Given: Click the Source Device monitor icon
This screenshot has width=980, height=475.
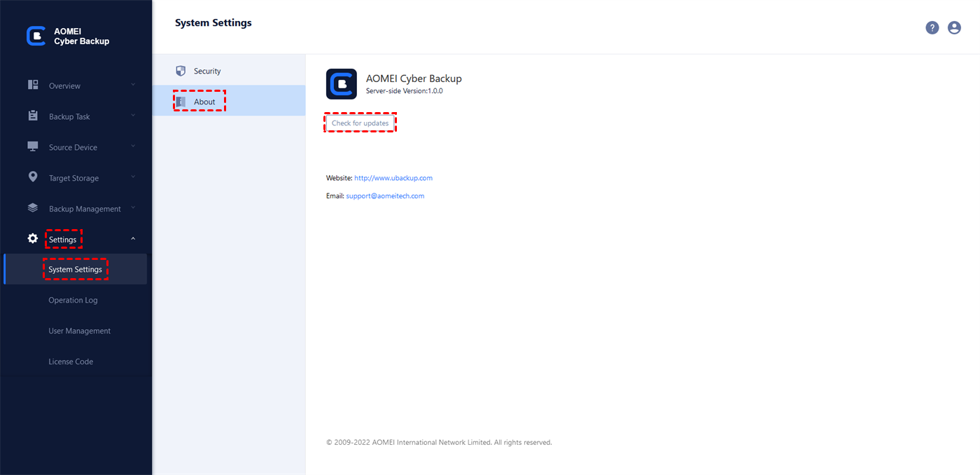Looking at the screenshot, I should tap(33, 146).
